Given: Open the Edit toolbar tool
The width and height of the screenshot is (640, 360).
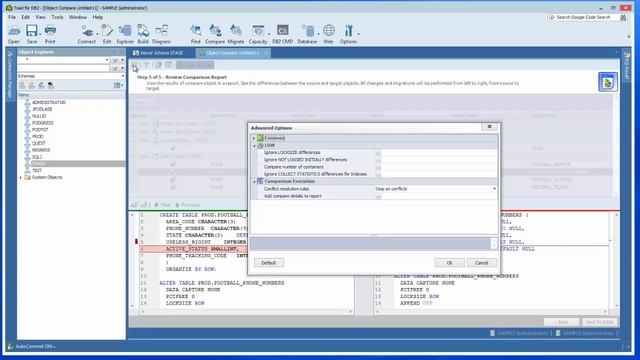Looking at the screenshot, I should click(x=107, y=33).
